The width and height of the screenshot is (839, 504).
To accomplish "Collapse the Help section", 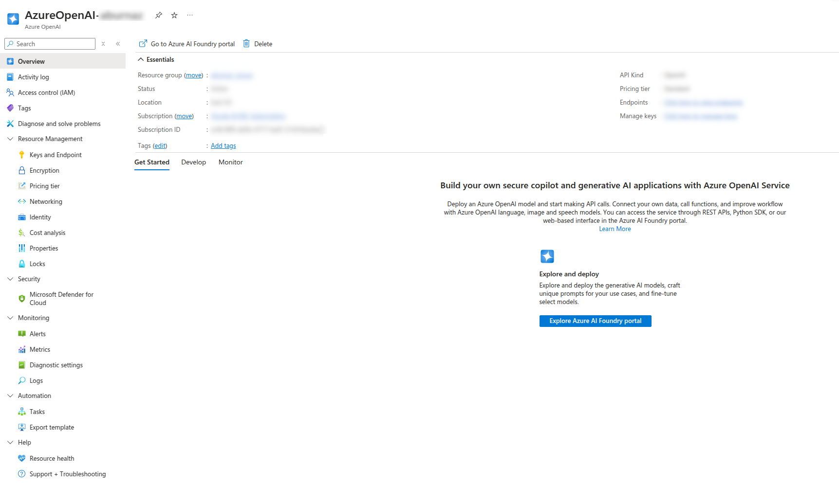I will 10,442.
